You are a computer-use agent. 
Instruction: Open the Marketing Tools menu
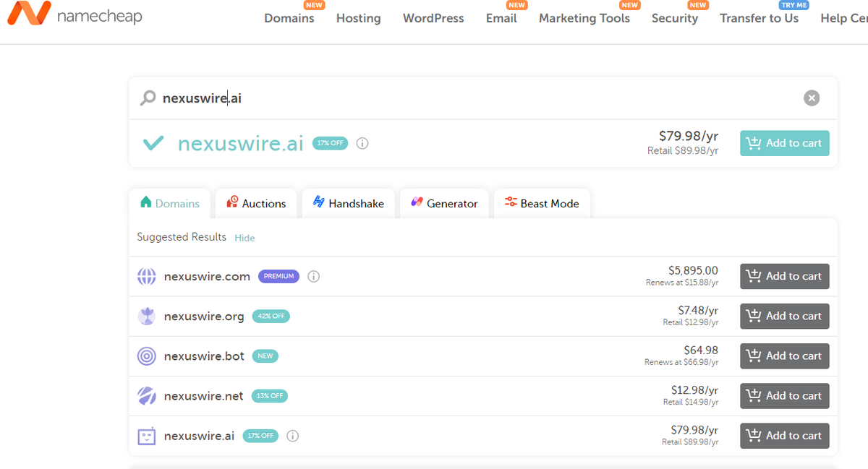tap(584, 18)
